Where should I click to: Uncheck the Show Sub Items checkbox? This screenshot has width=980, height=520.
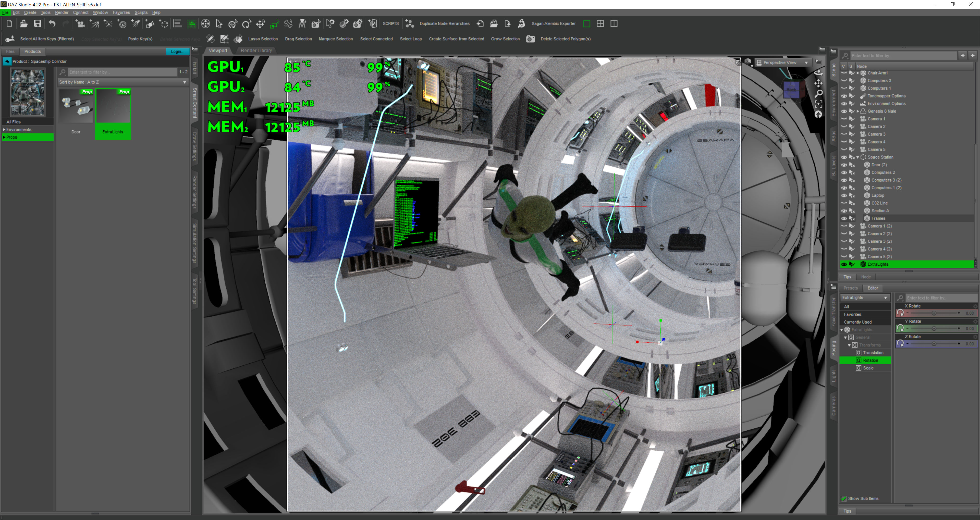click(844, 498)
